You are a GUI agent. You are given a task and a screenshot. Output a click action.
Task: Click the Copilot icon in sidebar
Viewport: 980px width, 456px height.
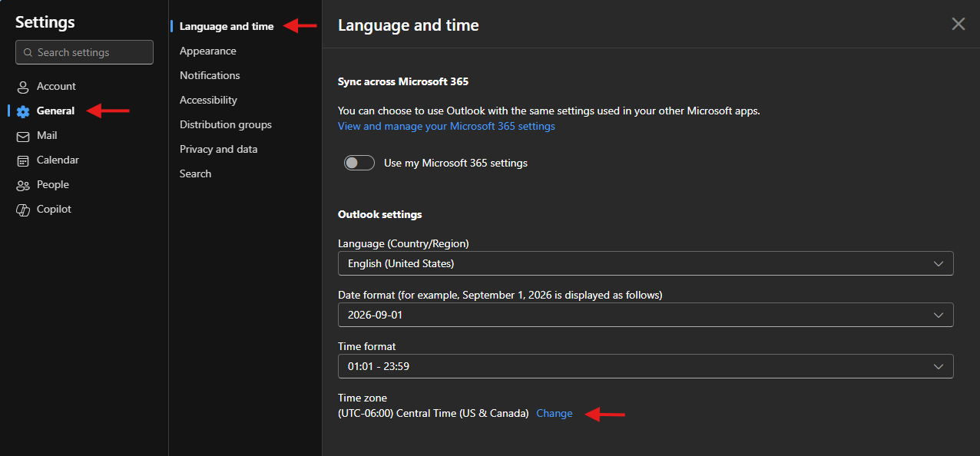click(23, 210)
